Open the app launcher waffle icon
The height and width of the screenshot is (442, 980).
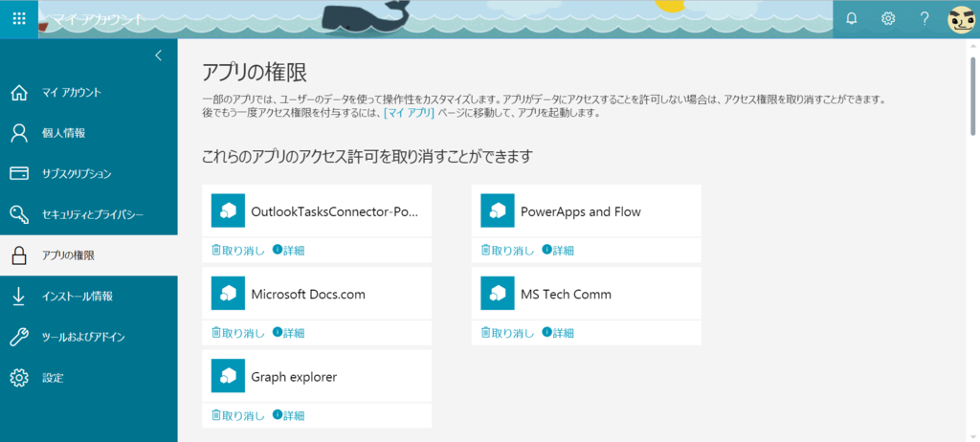coord(19,19)
